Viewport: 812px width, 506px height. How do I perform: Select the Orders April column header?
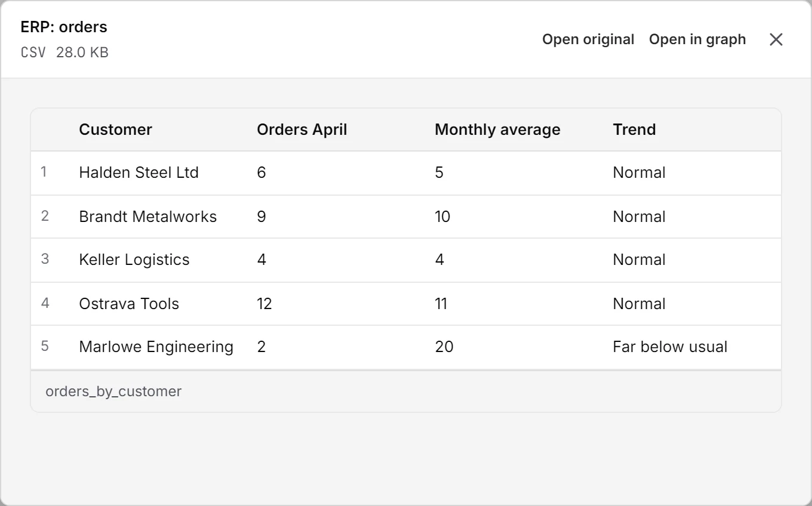point(302,129)
